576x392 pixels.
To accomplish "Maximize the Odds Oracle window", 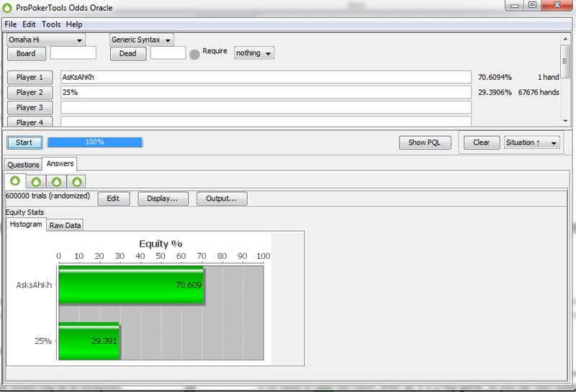I will 532,5.
